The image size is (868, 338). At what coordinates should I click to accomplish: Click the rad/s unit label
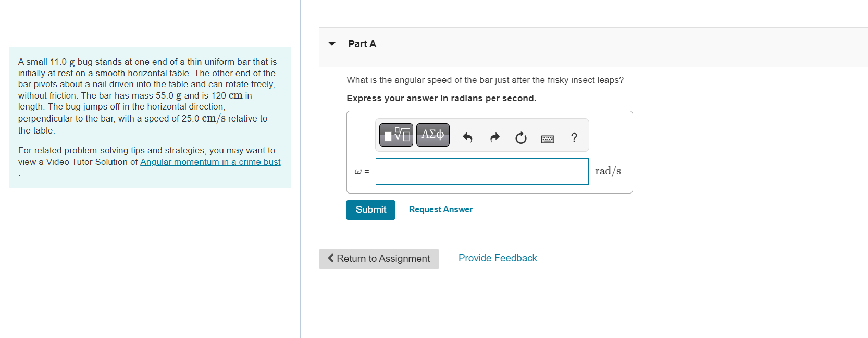tap(607, 171)
